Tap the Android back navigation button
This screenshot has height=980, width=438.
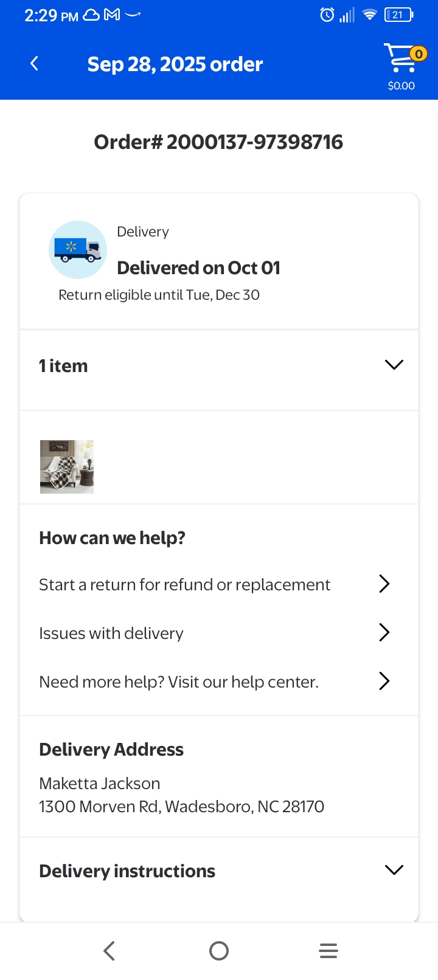109,951
